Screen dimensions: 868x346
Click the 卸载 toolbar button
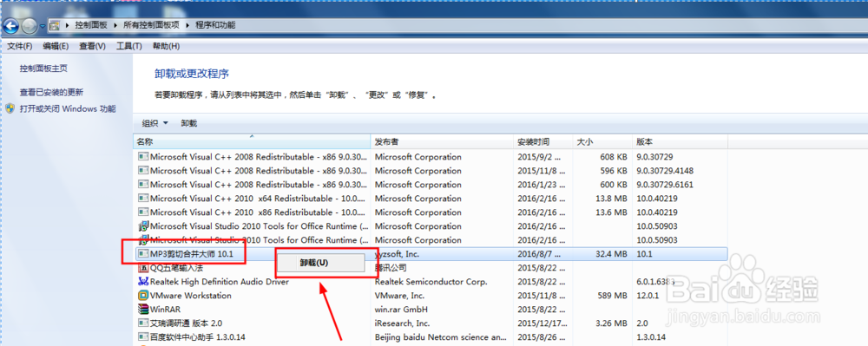188,123
